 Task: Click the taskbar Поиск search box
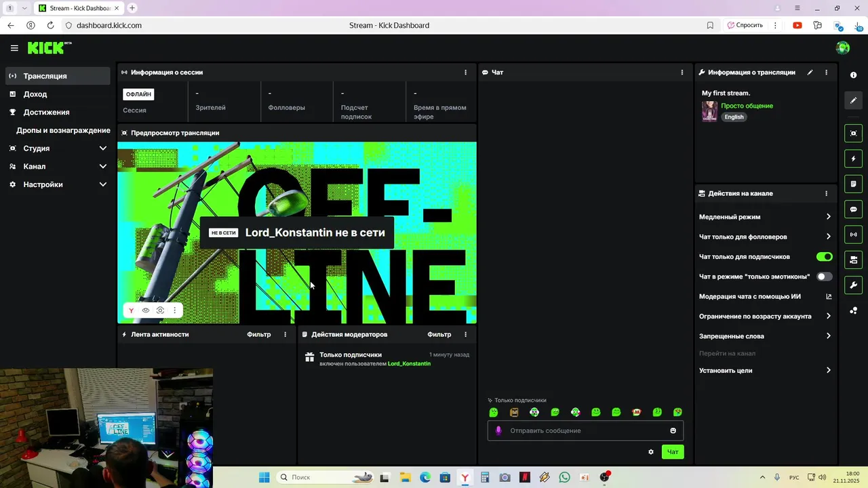coord(325,478)
